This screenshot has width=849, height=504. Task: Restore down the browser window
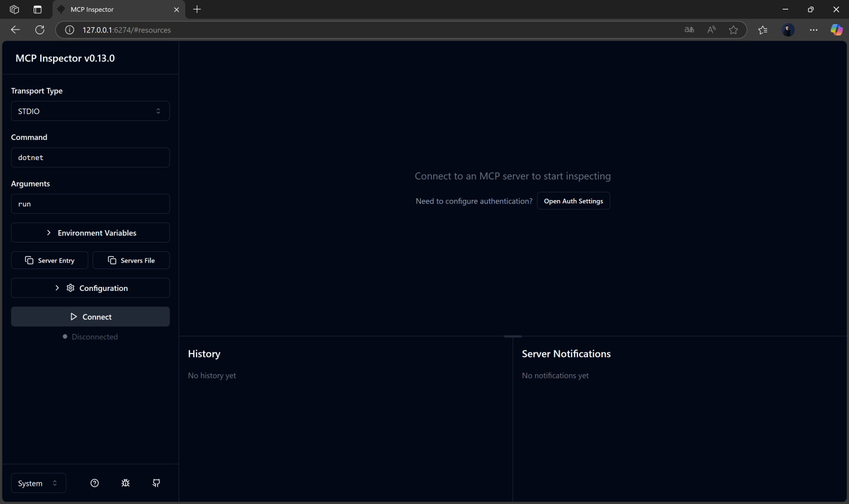pos(811,9)
